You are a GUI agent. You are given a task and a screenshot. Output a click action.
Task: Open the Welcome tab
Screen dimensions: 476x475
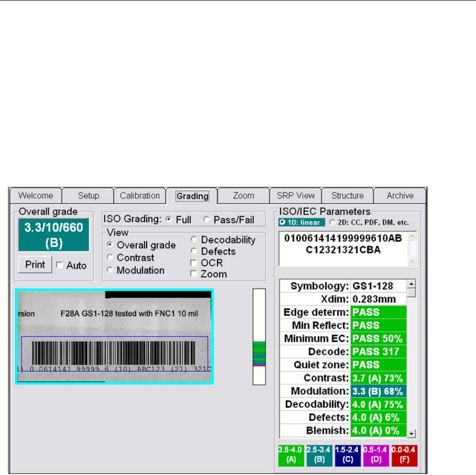(36, 196)
